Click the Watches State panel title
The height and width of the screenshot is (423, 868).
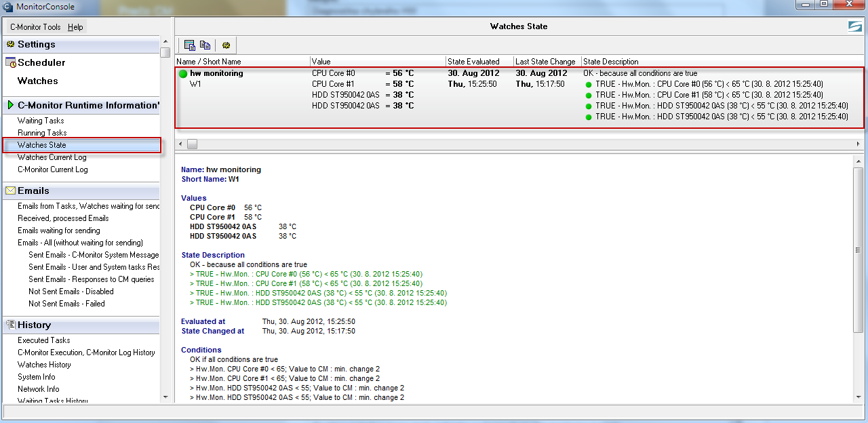tap(519, 26)
